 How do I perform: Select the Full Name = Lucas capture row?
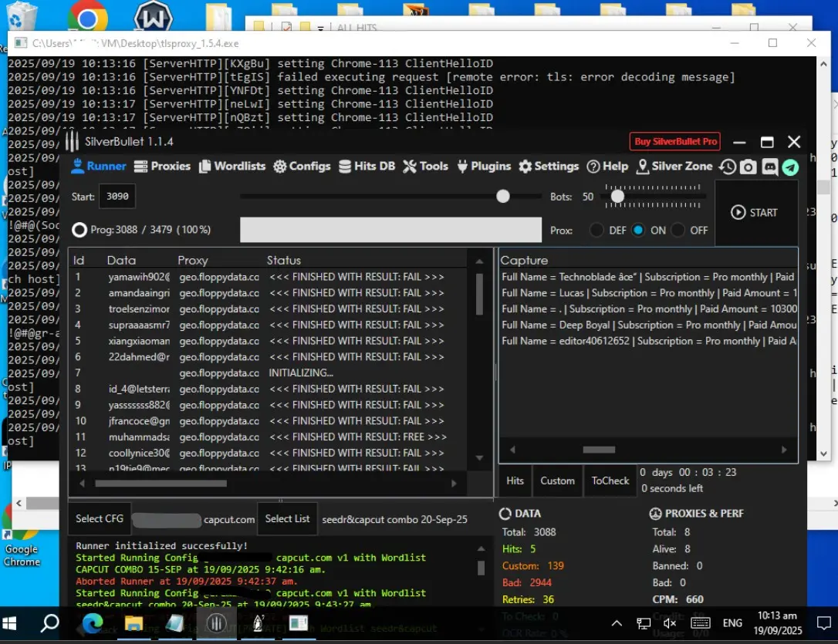pyautogui.click(x=647, y=293)
